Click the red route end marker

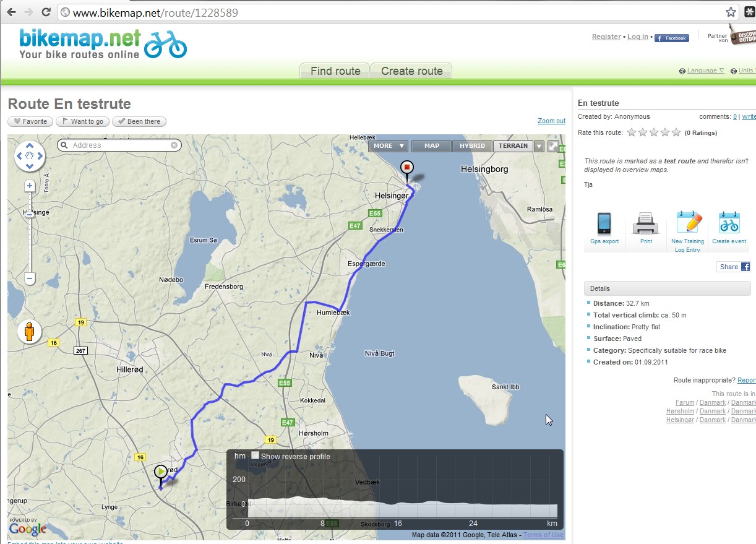407,168
